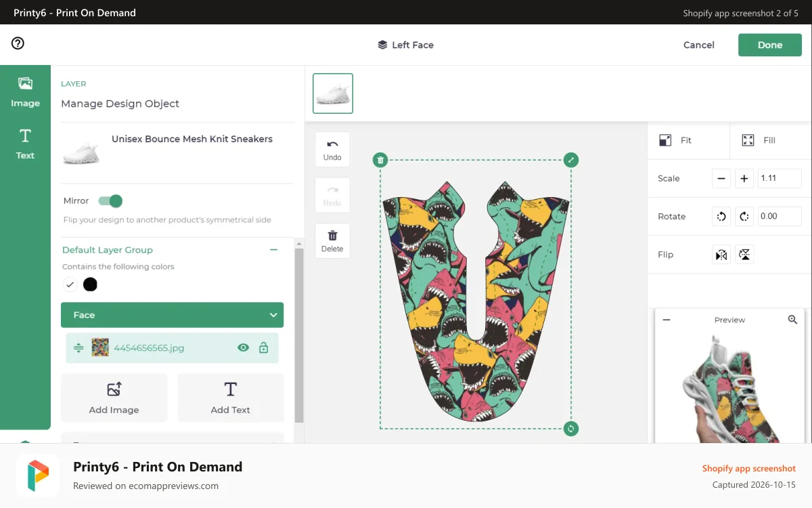
Task: Hide the 4454656565.jpg layer with the eye icon
Action: (x=243, y=348)
